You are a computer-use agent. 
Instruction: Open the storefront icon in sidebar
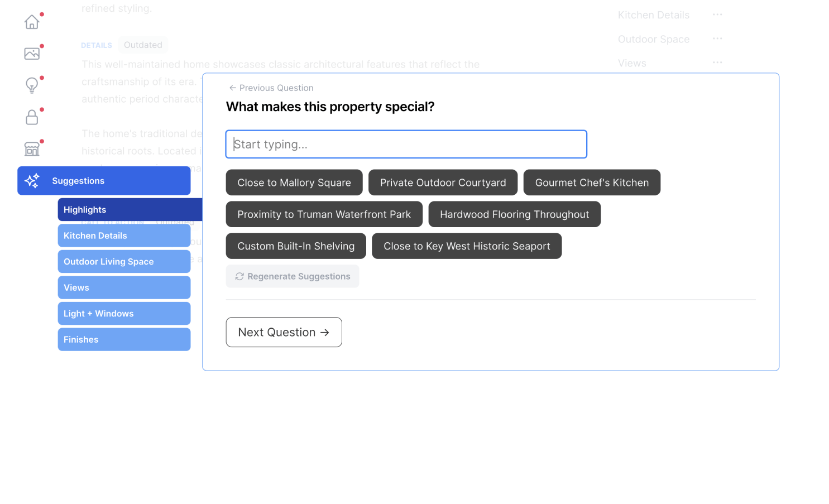coord(32,149)
